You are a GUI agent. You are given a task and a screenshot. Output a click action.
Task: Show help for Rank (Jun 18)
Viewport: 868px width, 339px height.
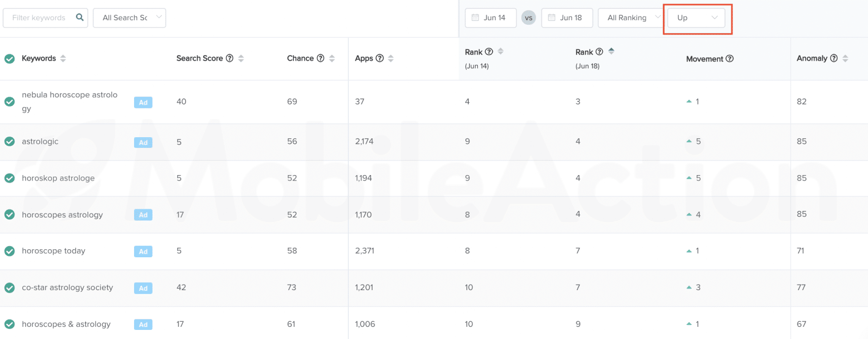click(x=599, y=51)
